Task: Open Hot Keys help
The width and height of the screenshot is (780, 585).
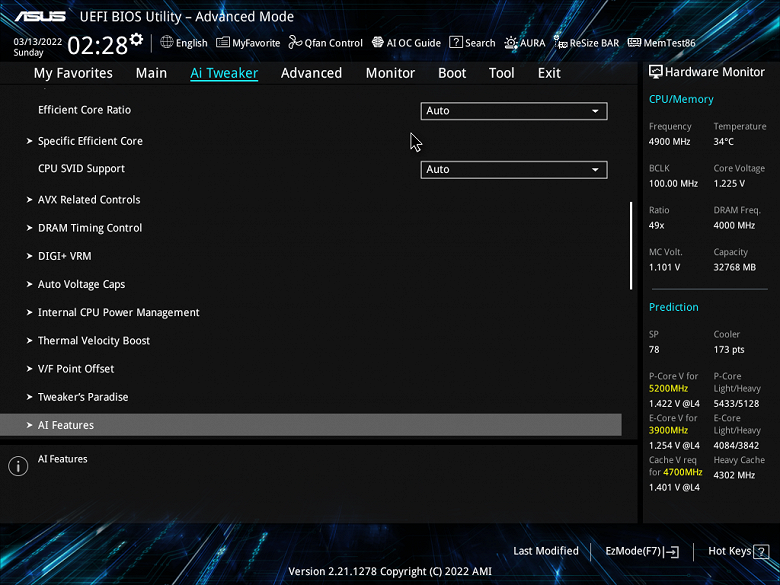Action: click(738, 551)
